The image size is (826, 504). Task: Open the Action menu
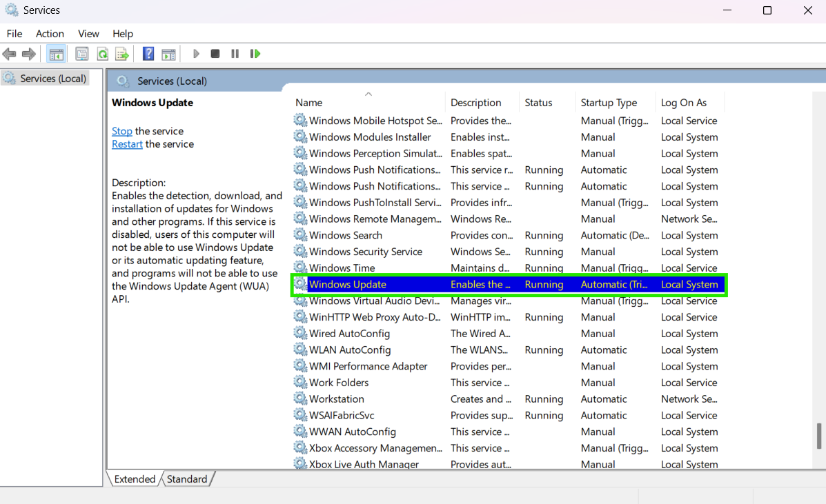50,34
